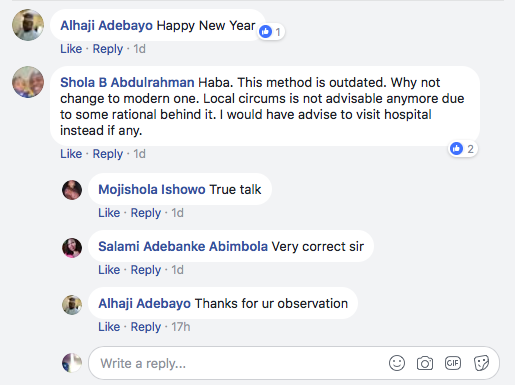The image size is (515, 385).
Task: Reply to Alhaji Adebayo's Happy New Year comment
Action: click(108, 49)
